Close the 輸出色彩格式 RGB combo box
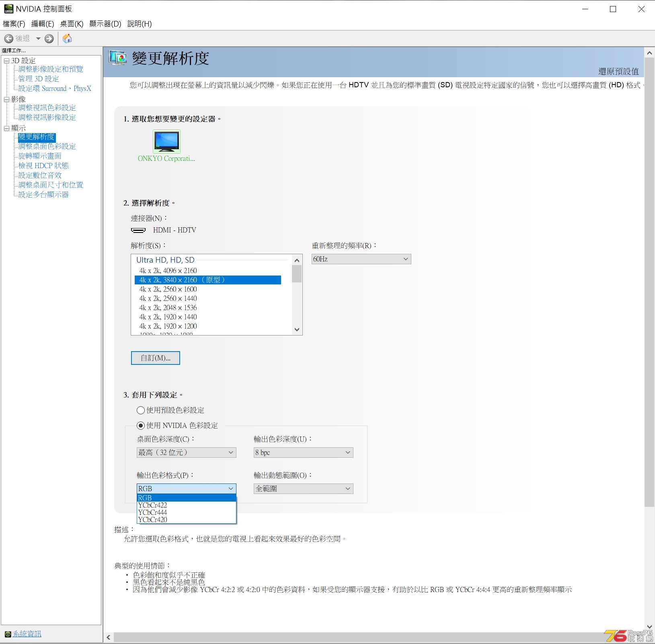655x644 pixels. pos(187,489)
